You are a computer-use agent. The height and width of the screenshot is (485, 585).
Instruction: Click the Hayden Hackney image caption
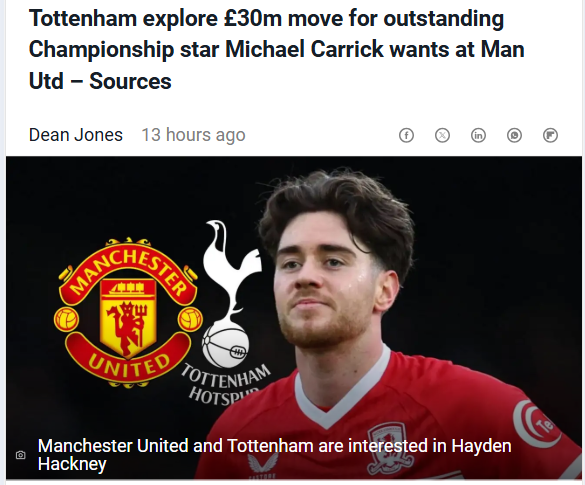tap(274, 455)
